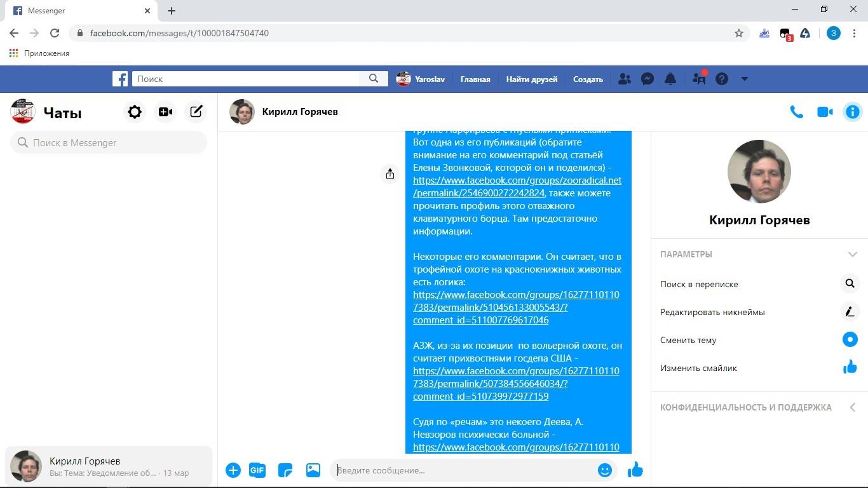The height and width of the screenshot is (488, 868).
Task: Open the emoji picker smiley icon
Action: point(605,470)
